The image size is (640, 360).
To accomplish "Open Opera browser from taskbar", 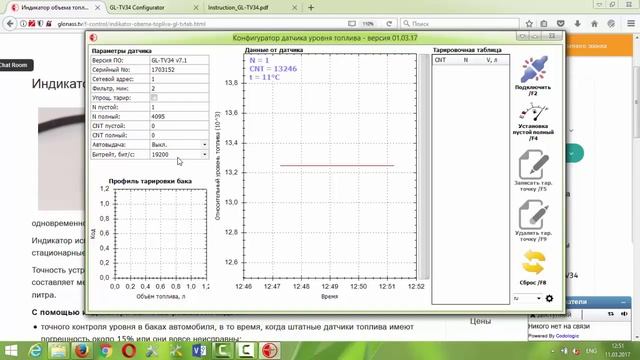I will click(129, 351).
